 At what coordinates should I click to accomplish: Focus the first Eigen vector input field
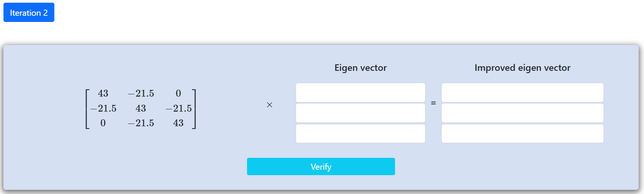coord(360,93)
